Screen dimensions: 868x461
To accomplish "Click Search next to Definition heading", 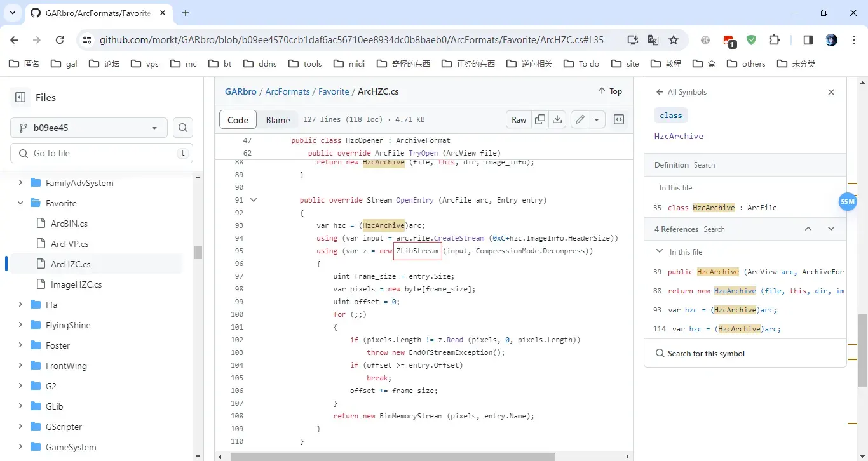I will pyautogui.click(x=704, y=165).
